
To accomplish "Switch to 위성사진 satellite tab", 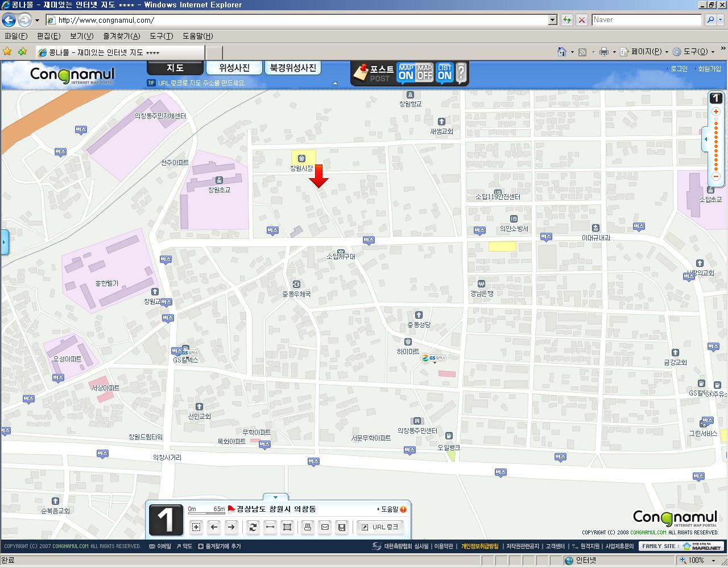I will 234,68.
